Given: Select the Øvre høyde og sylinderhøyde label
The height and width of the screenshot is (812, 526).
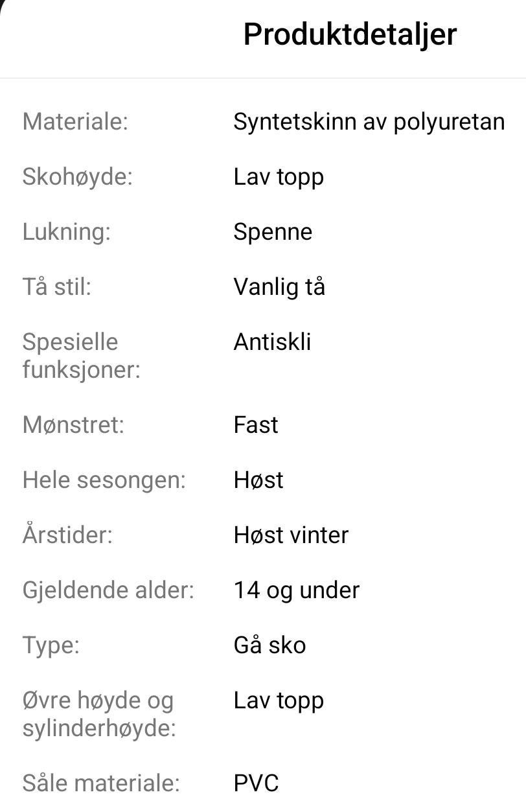Looking at the screenshot, I should pos(99,715).
